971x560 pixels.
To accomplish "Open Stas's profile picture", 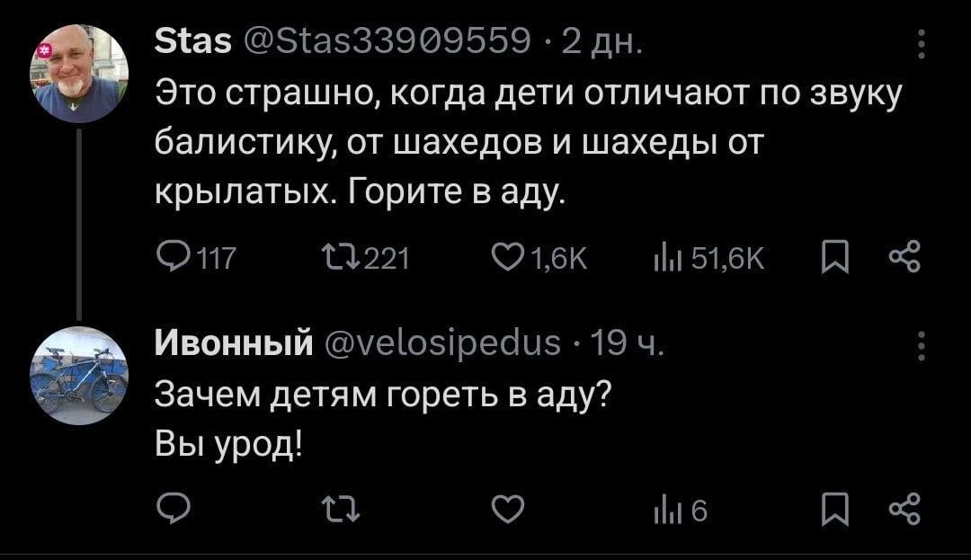I will pos(78,74).
